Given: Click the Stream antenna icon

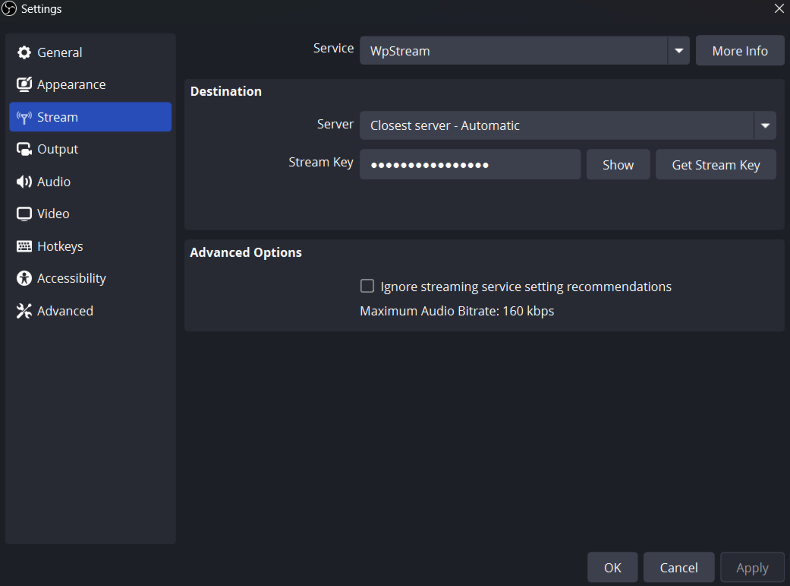Looking at the screenshot, I should (x=24, y=117).
